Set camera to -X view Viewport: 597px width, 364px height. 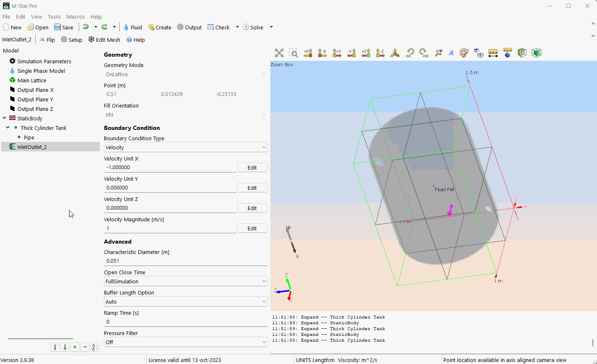pyautogui.click(x=323, y=53)
